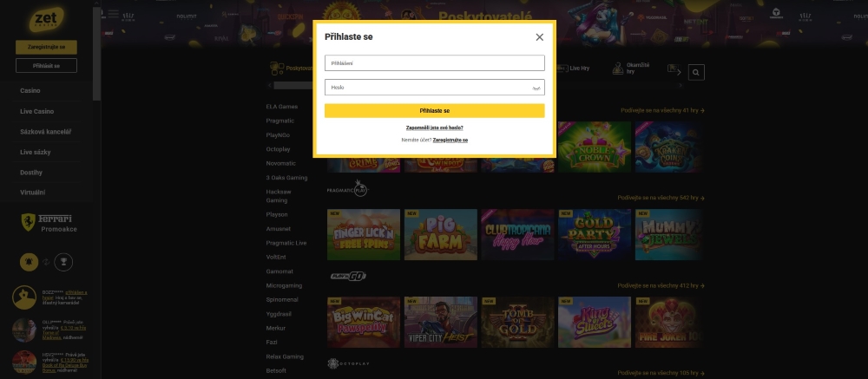Select Pragmatic provider
Screen dimensions: 868x379
(x=280, y=121)
